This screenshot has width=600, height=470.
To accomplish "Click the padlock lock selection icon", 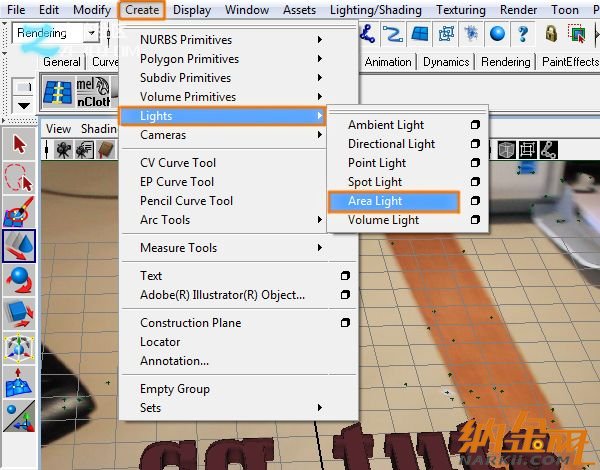I will pos(551,34).
